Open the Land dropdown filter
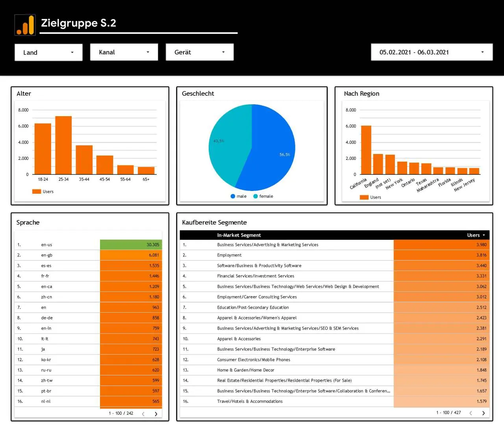The width and height of the screenshot is (504, 432). pos(48,52)
